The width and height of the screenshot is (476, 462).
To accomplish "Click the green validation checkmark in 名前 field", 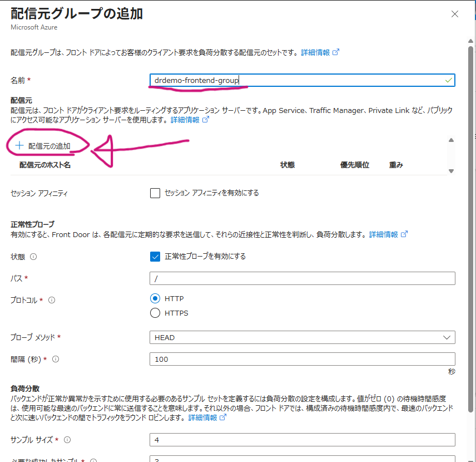I will 448,80.
